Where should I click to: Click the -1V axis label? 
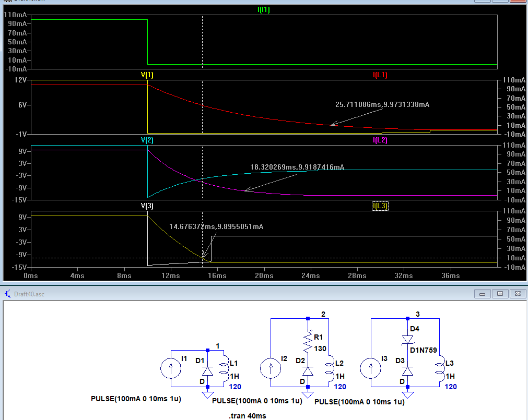click(21, 134)
